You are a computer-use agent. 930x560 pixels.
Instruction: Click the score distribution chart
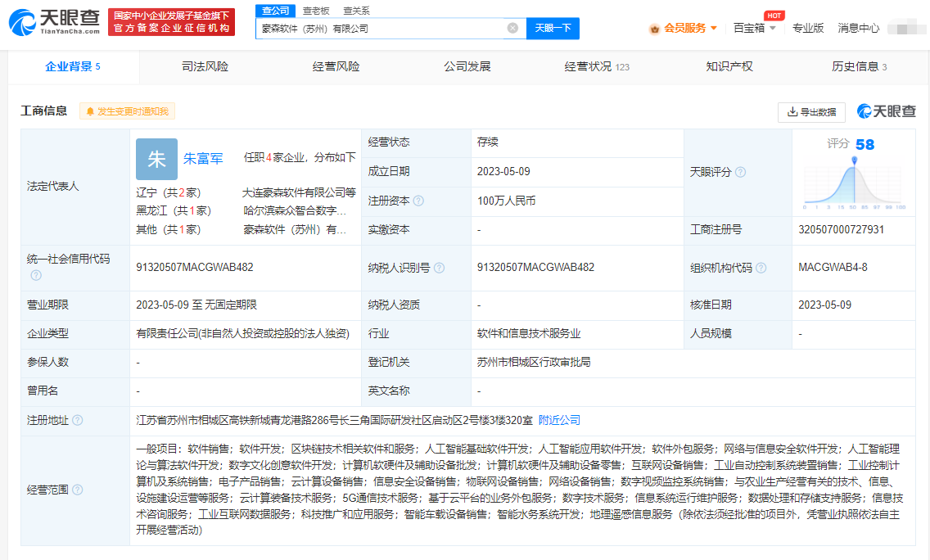coord(854,184)
